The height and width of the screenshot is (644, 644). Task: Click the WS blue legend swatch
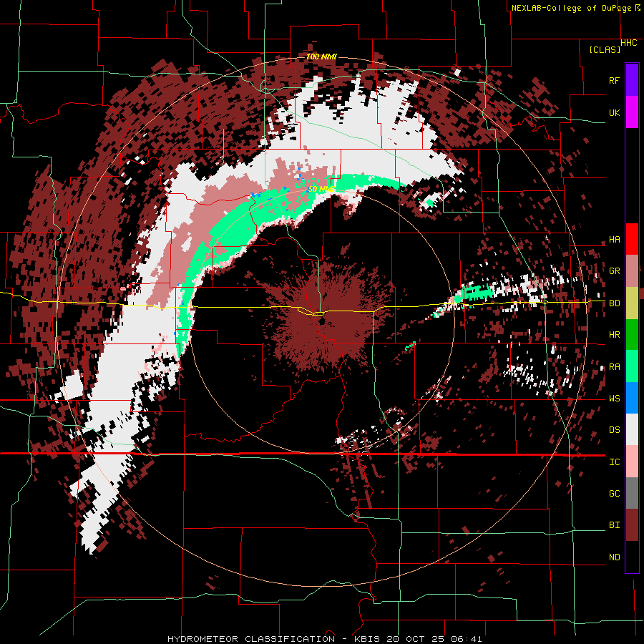point(632,398)
